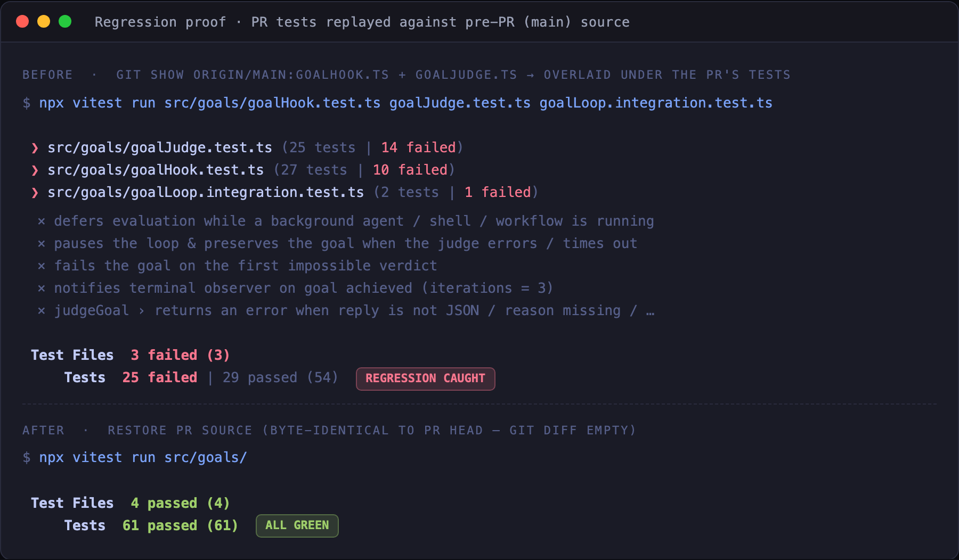Click the × mark before 'notifies terminal observer'

pos(42,289)
